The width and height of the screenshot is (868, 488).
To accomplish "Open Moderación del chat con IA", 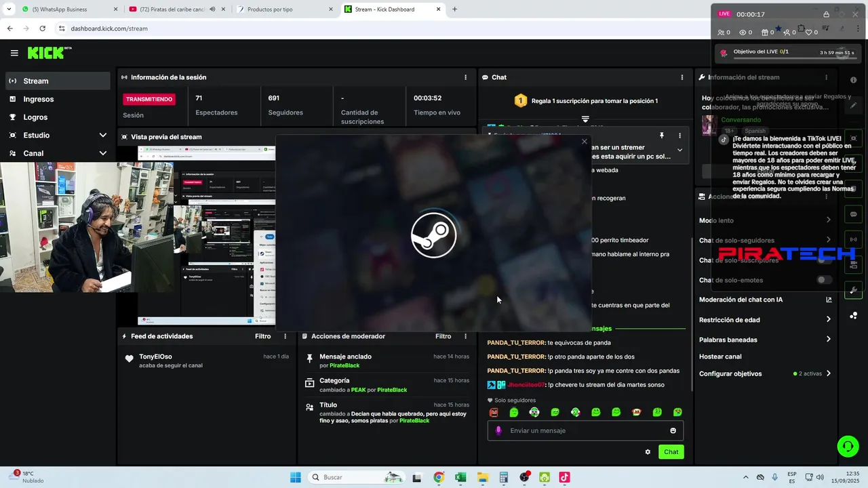I will click(765, 300).
